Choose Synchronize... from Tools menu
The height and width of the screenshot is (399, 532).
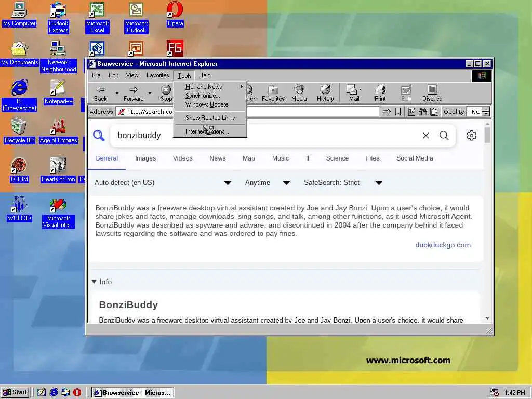coord(210,96)
